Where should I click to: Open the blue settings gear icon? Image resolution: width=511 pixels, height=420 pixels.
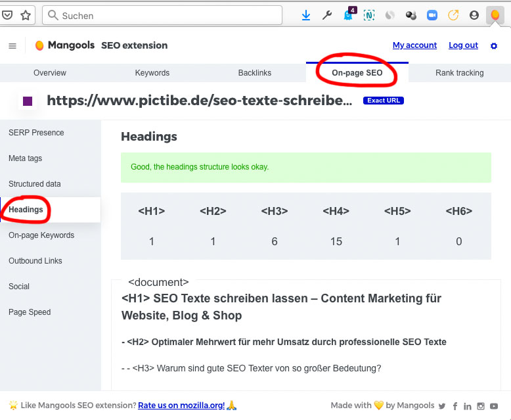(x=494, y=46)
